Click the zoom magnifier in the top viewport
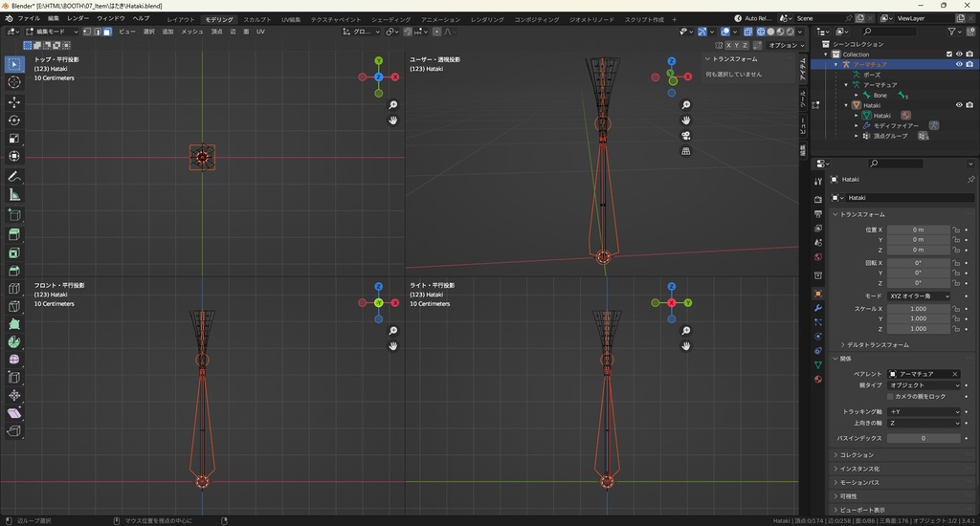The width and height of the screenshot is (980, 526). click(x=392, y=104)
